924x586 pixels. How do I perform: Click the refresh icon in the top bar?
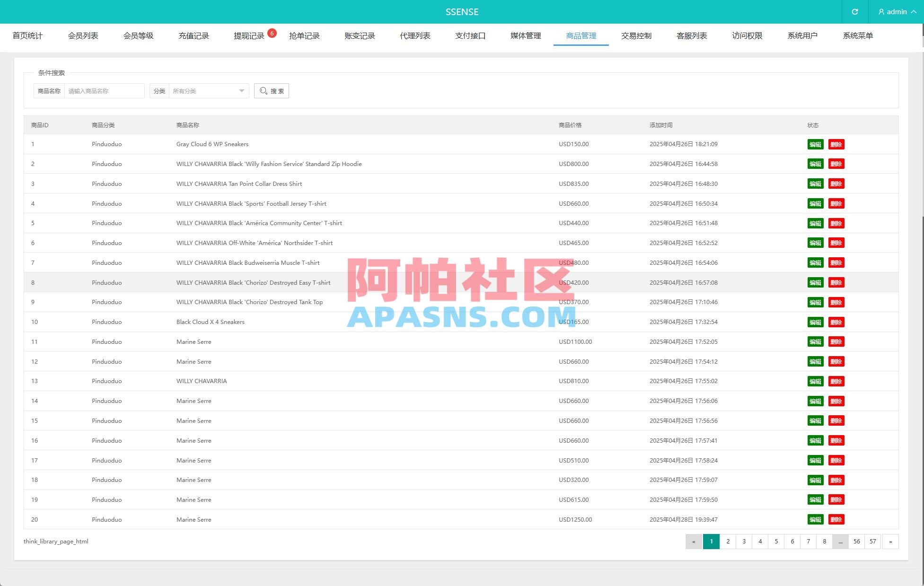click(x=855, y=11)
